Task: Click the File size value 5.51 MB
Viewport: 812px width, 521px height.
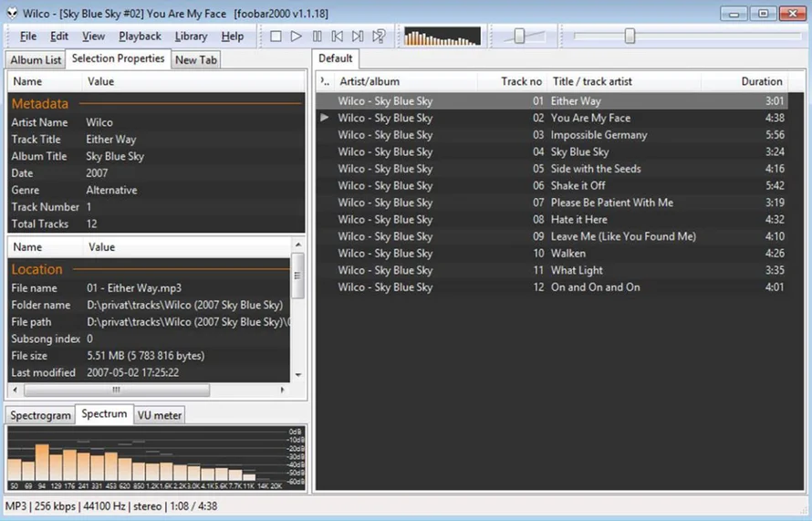Action: pyautogui.click(x=145, y=356)
